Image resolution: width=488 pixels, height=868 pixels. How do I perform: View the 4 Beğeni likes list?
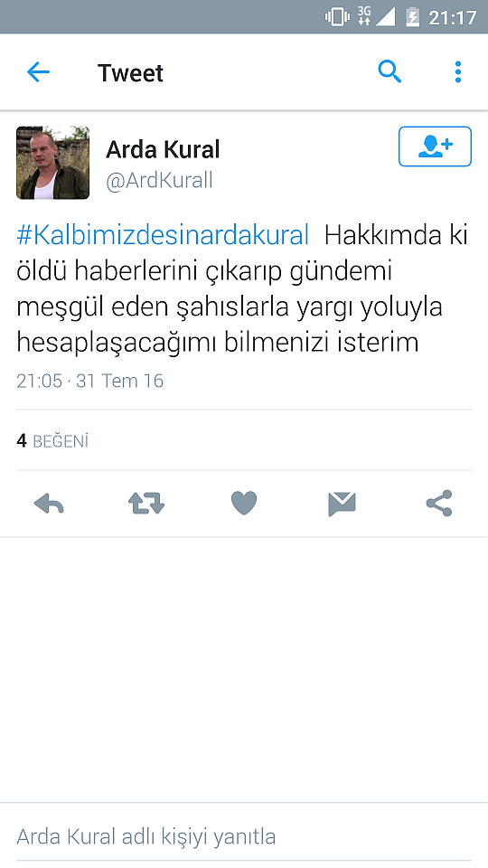click(x=52, y=441)
